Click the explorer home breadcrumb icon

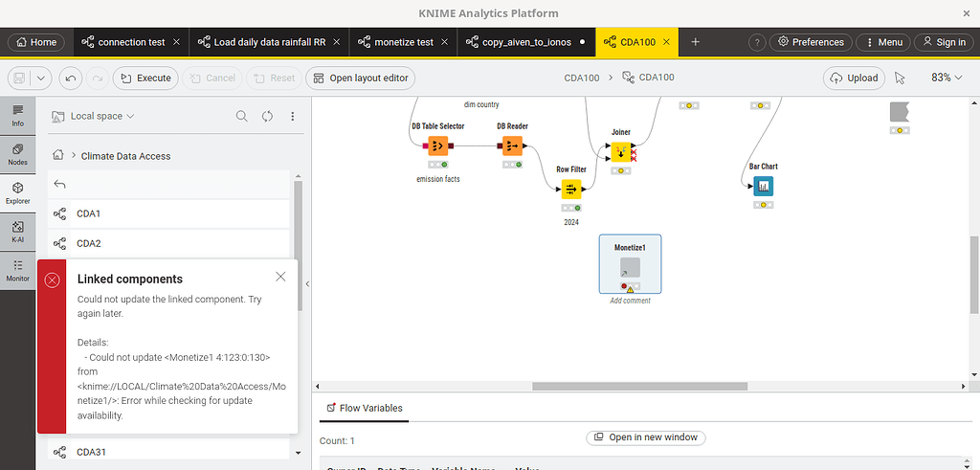(58, 156)
